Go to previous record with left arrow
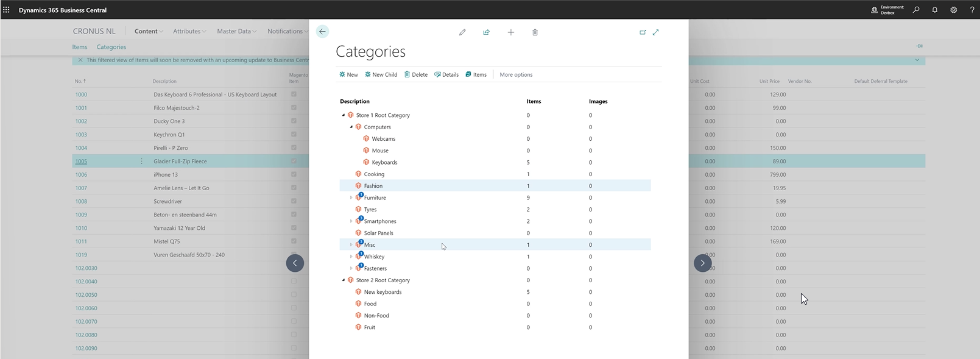This screenshot has width=980, height=359. [295, 263]
